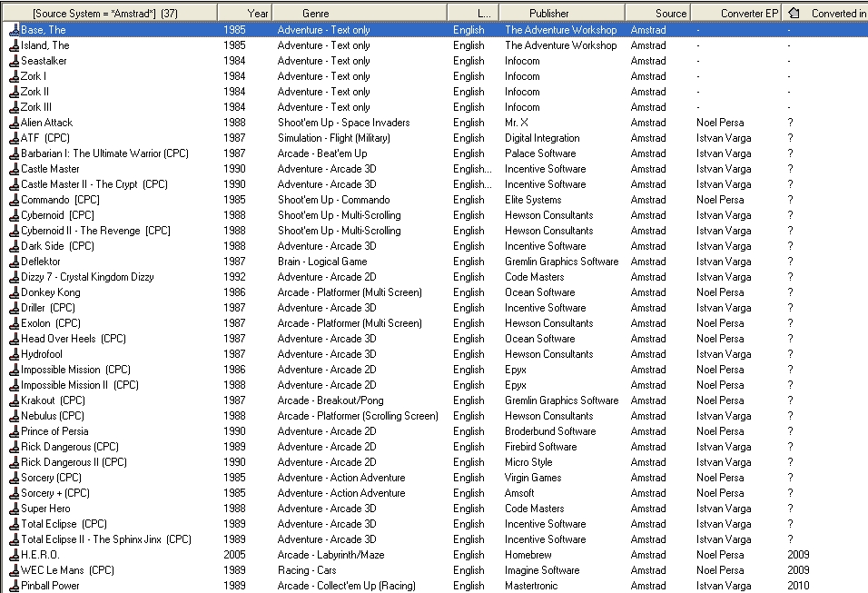Click the joystick icon beside Zork II
The image size is (868, 593).
tap(15, 92)
